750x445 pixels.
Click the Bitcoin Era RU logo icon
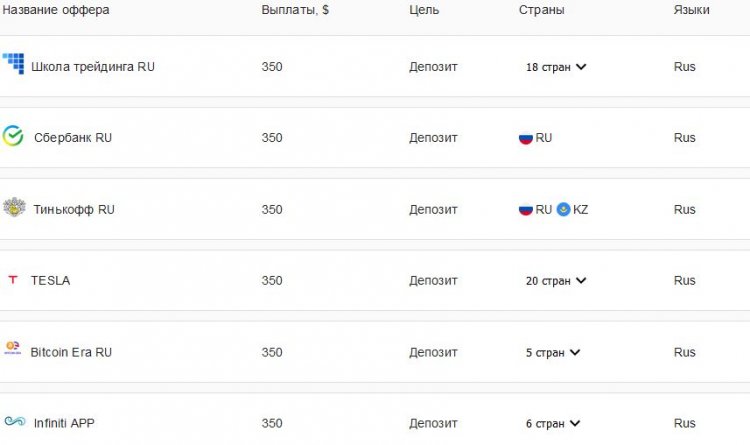click(x=13, y=351)
